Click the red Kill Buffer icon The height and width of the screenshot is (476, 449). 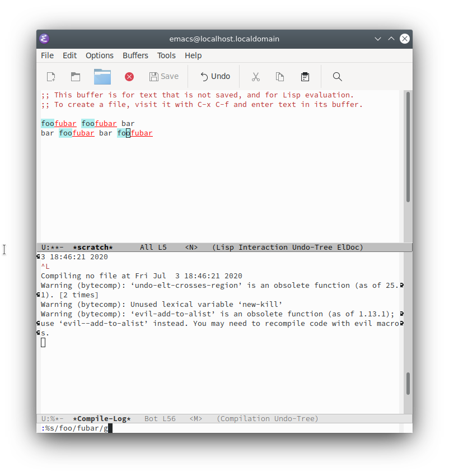pyautogui.click(x=129, y=77)
